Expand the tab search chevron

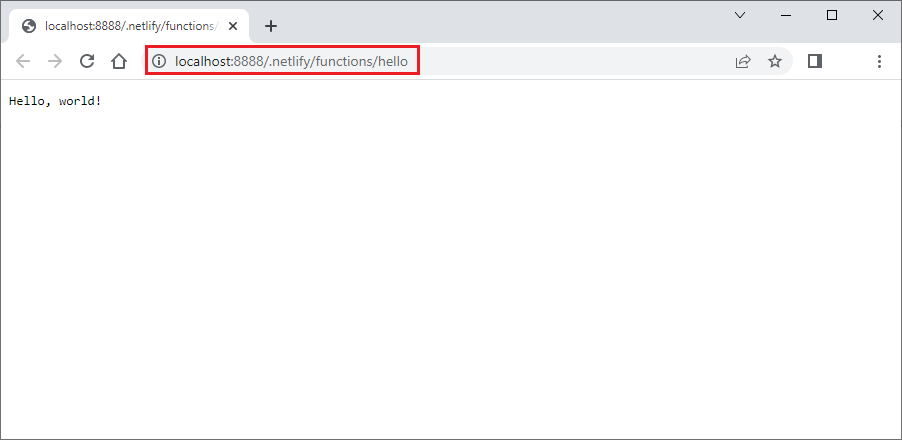coord(740,15)
